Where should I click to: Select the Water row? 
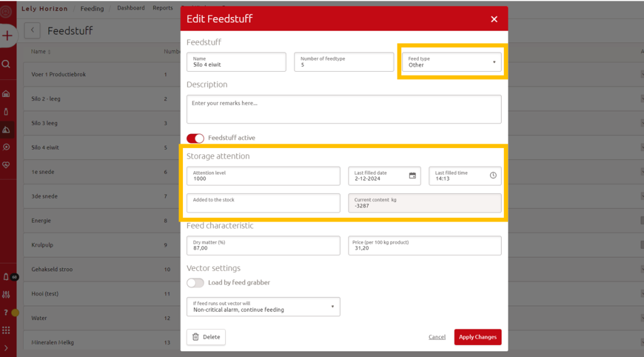click(x=102, y=318)
